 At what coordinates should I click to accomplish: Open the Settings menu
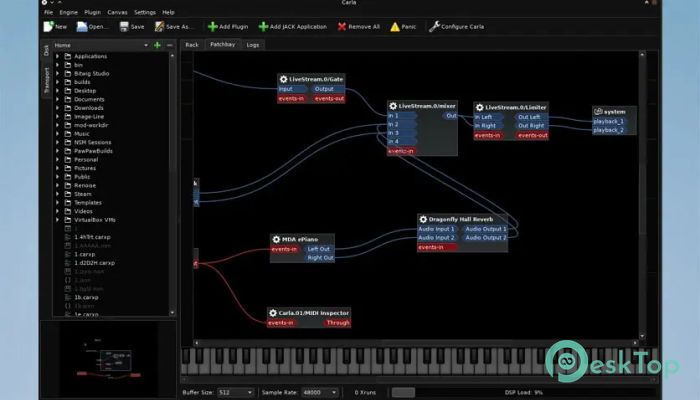(x=145, y=12)
